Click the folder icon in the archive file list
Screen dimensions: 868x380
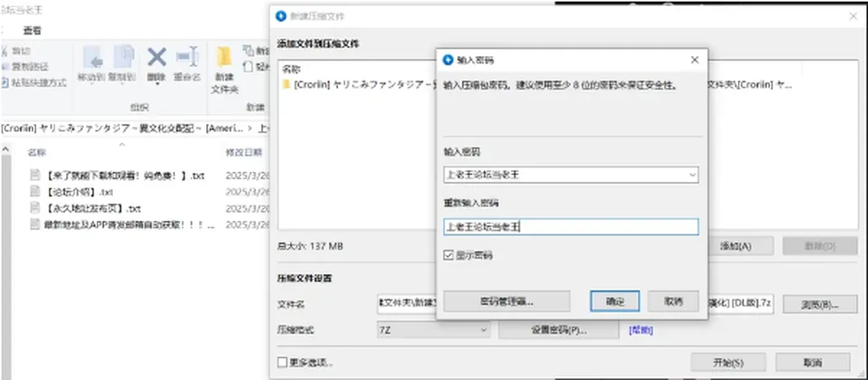(287, 85)
